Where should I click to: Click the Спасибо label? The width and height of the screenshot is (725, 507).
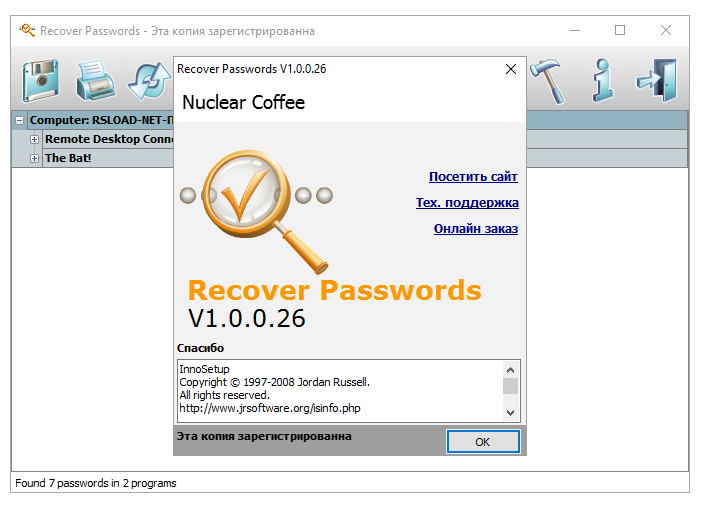[200, 348]
